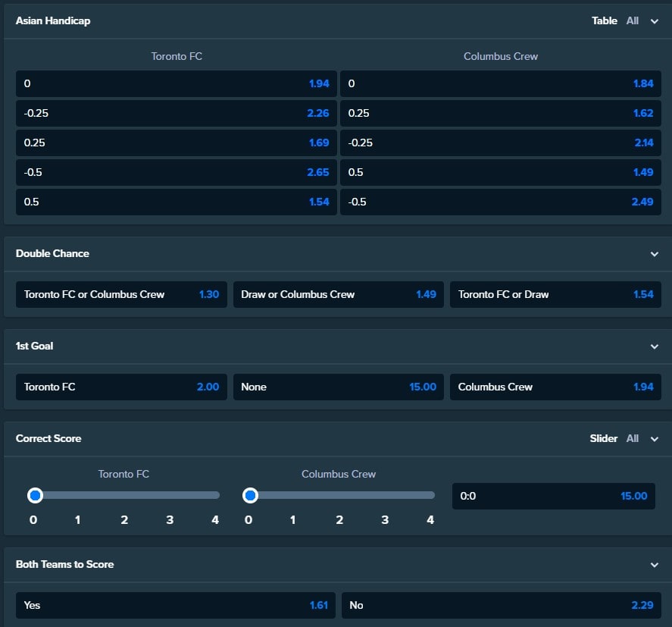This screenshot has width=672, height=627.
Task: Collapse the Correct Score section chevron
Action: tap(654, 439)
